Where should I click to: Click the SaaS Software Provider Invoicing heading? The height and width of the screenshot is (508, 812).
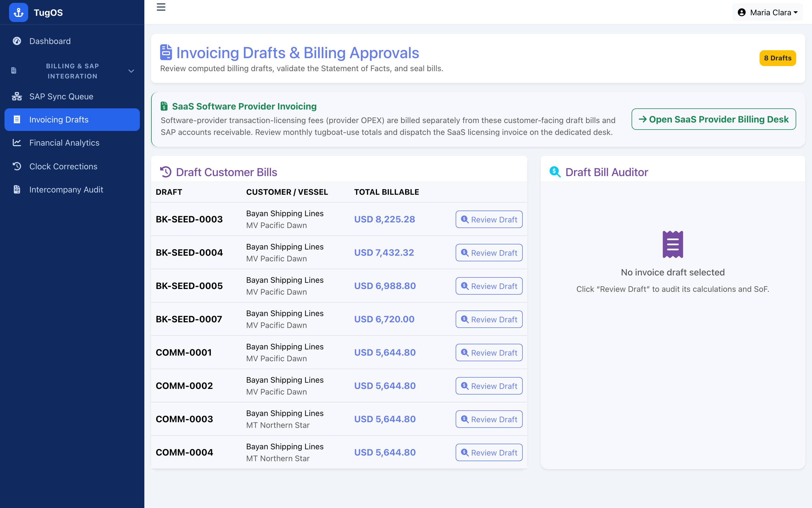click(244, 106)
